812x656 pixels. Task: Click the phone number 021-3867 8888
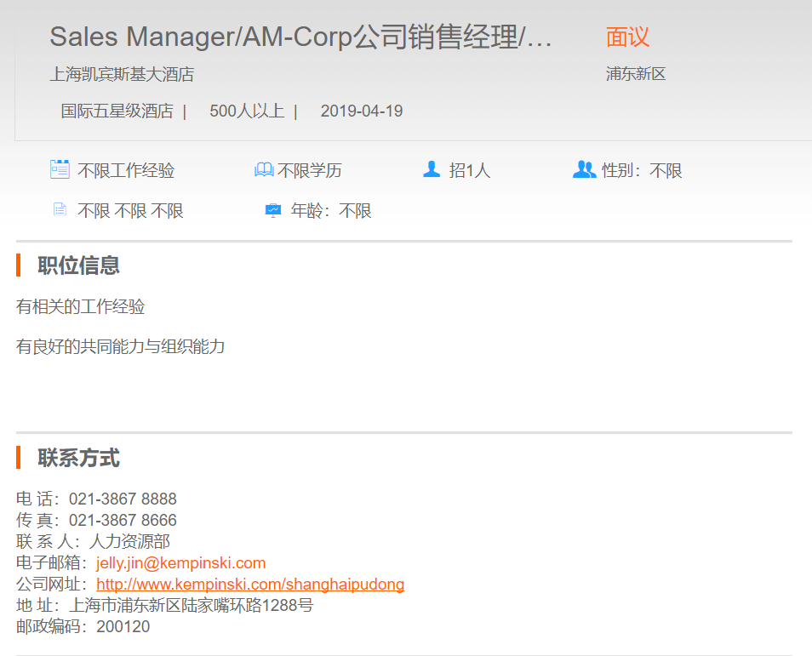pyautogui.click(x=123, y=499)
